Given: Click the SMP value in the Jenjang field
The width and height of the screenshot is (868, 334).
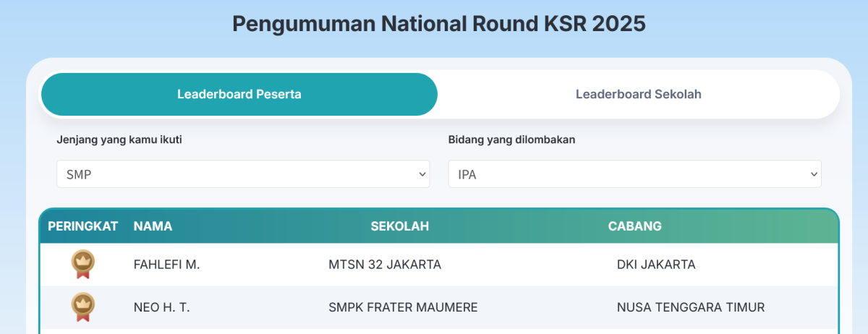Looking at the screenshot, I should pos(80,174).
